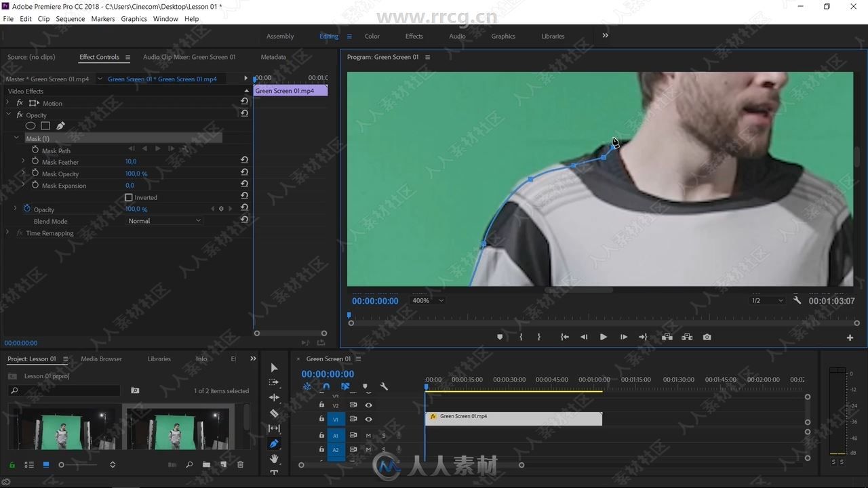
Task: Toggle the Inverted mask checkbox
Action: (x=129, y=197)
